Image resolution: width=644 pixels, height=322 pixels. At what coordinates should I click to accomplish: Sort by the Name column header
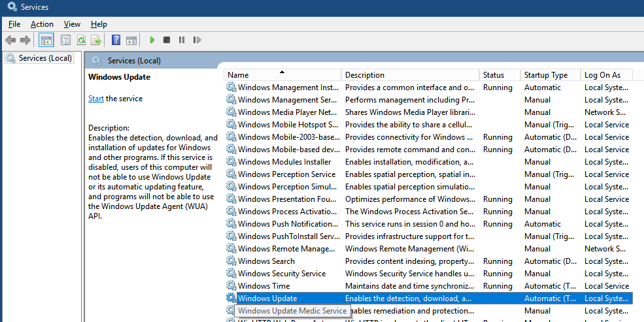pyautogui.click(x=282, y=75)
